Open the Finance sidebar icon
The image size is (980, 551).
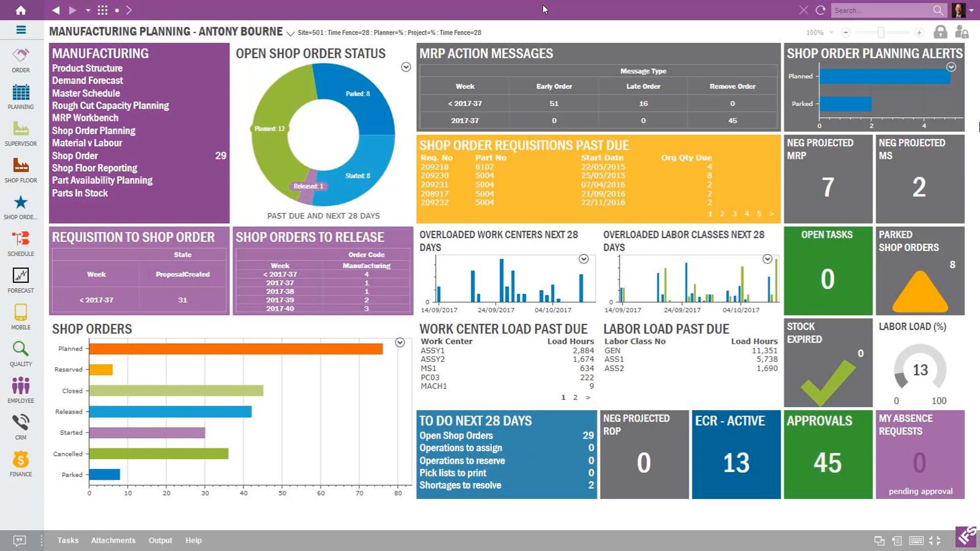[21, 464]
